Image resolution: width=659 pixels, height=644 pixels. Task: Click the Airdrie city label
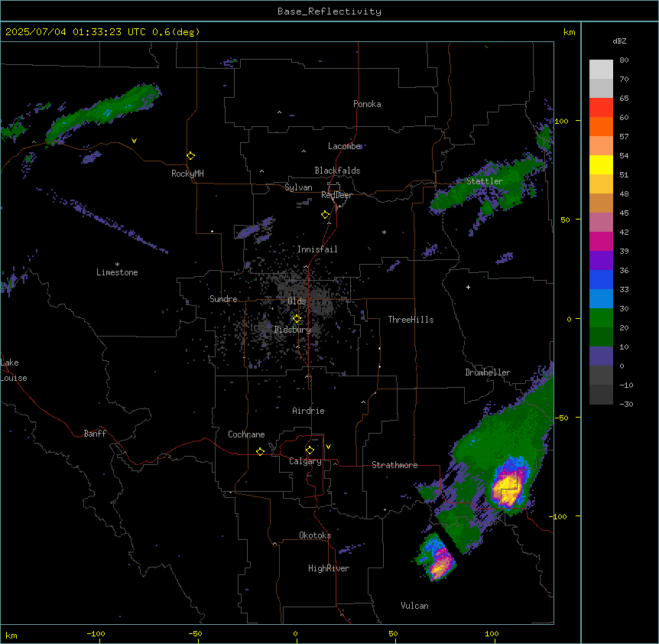coord(309,411)
